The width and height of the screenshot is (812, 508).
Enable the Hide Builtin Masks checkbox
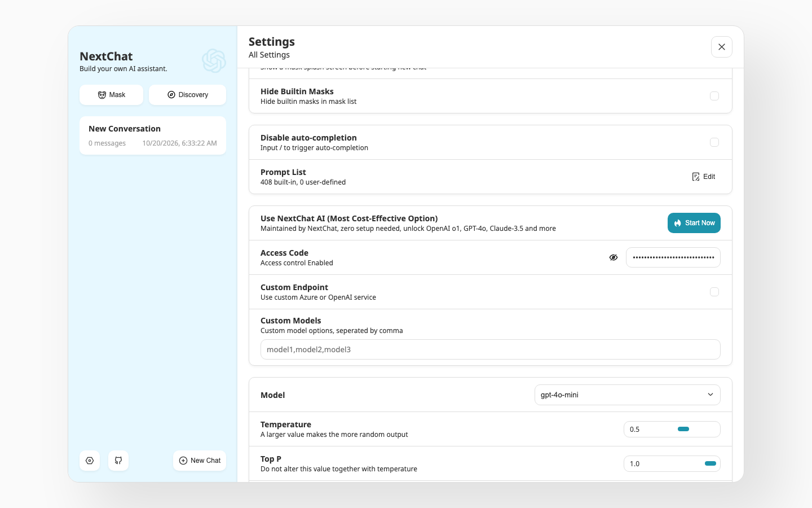click(714, 96)
